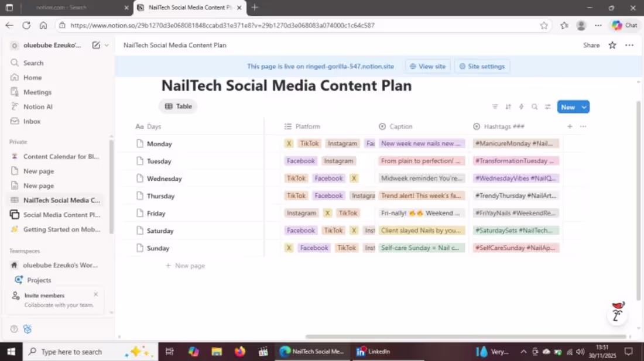Open the oluebube Ezeuko's Workspace teamspace
Viewport: 644px width, 361px height.
click(60, 265)
